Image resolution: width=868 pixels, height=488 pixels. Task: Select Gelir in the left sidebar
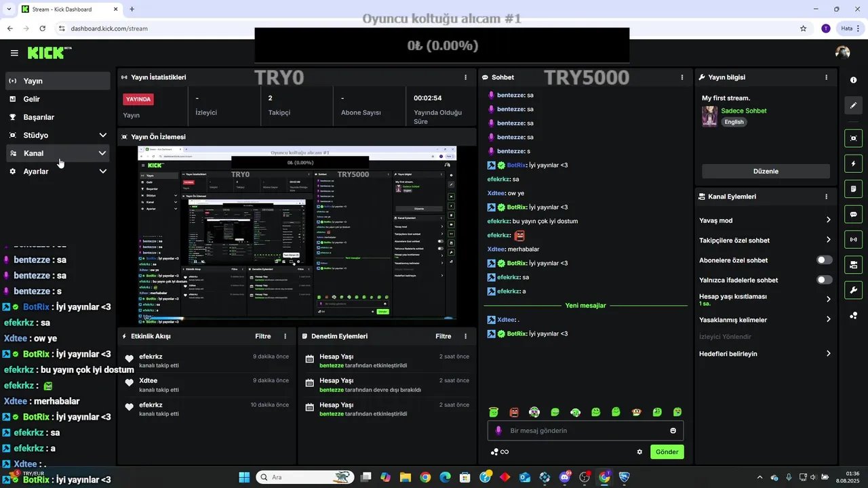[x=58, y=99]
